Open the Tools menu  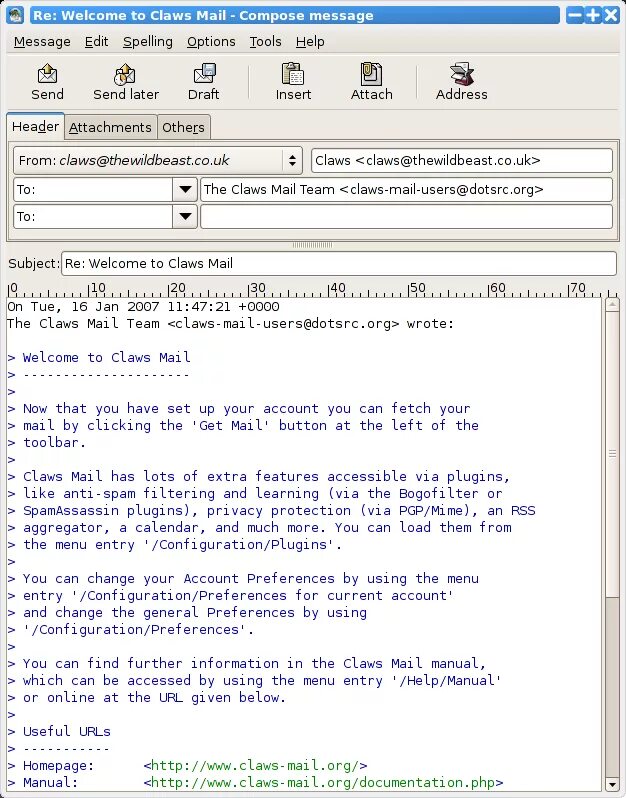(265, 42)
